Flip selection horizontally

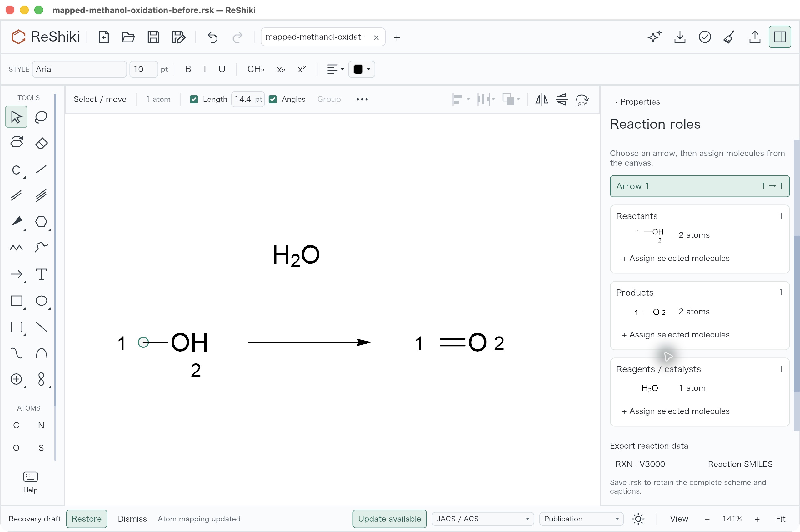pos(542,99)
